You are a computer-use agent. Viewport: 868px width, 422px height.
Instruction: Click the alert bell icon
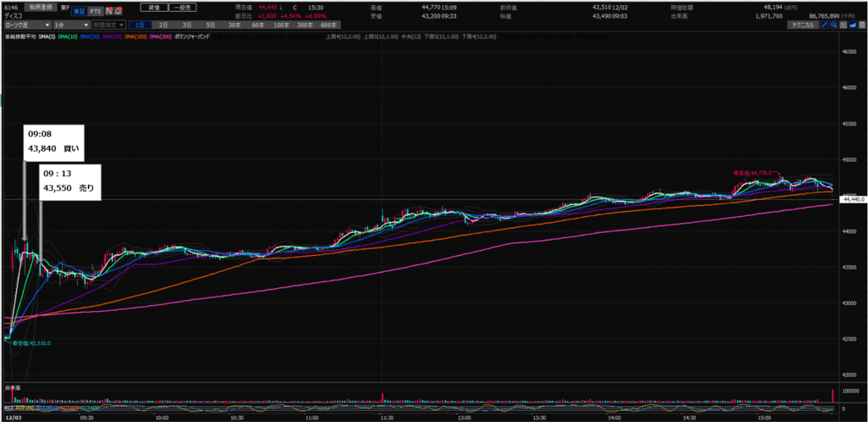[x=118, y=13]
